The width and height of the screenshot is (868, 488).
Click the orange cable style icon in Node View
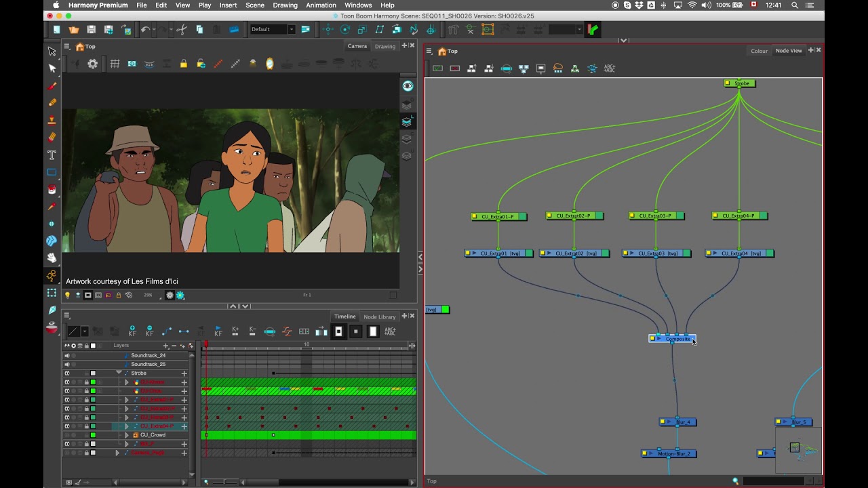point(558,68)
